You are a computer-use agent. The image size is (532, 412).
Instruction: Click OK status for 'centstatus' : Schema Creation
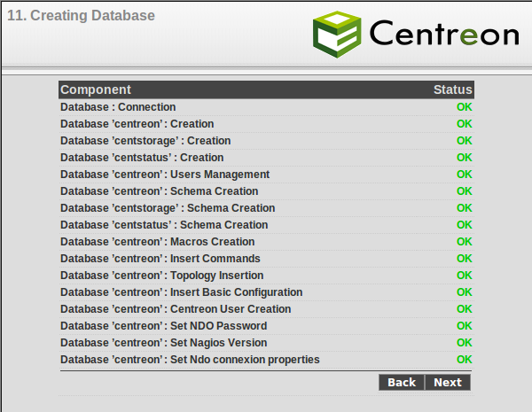464,225
